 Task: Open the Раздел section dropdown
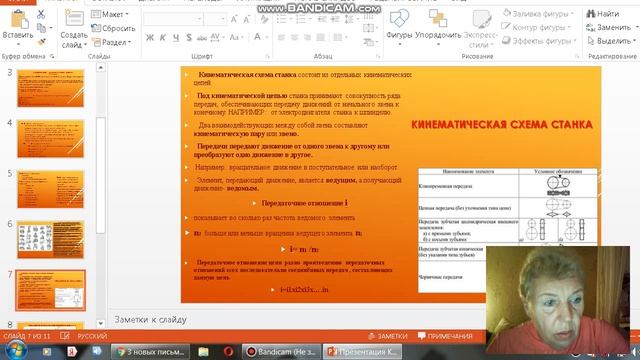point(111,42)
